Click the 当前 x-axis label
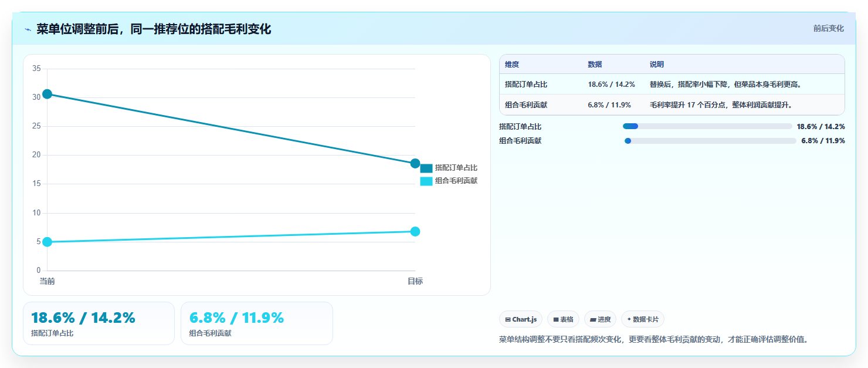Image resolution: width=868 pixels, height=368 pixels. 48,281
